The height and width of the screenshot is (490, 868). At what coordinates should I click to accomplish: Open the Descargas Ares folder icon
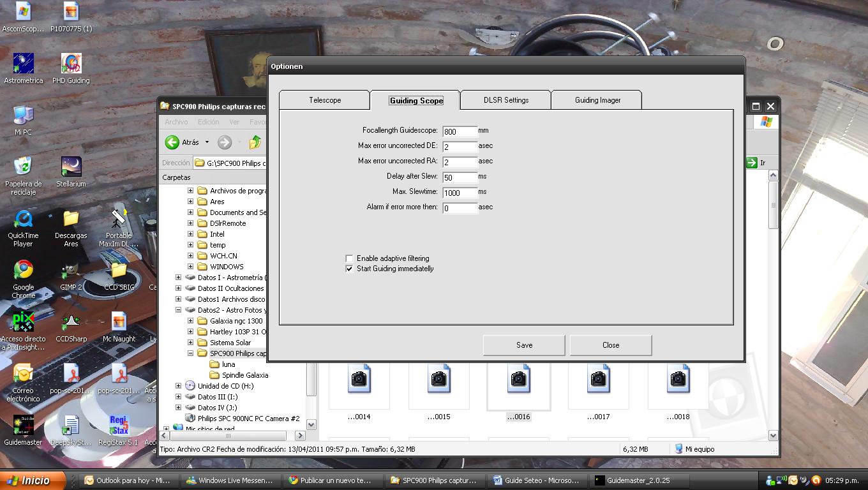(x=71, y=228)
